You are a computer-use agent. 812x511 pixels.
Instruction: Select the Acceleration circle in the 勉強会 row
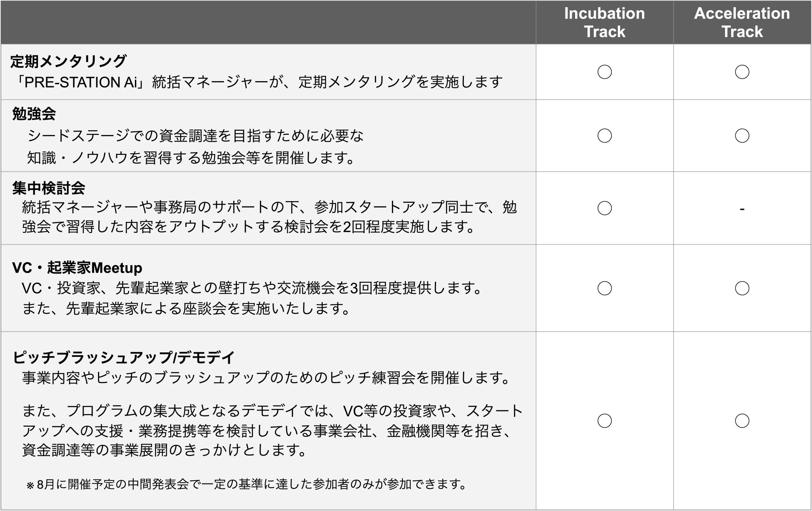tap(742, 136)
